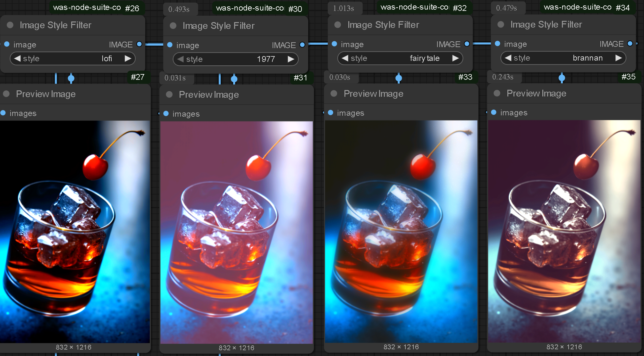Click the #33 node ID badge

(465, 77)
